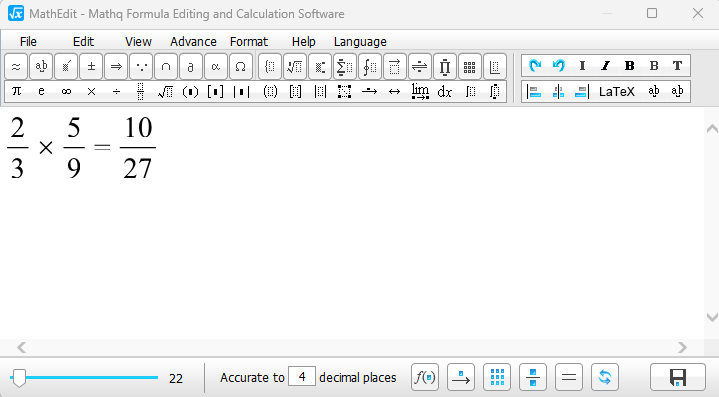The image size is (719, 397).
Task: Open the brace fence templates palette
Action: pyautogui.click(x=270, y=66)
